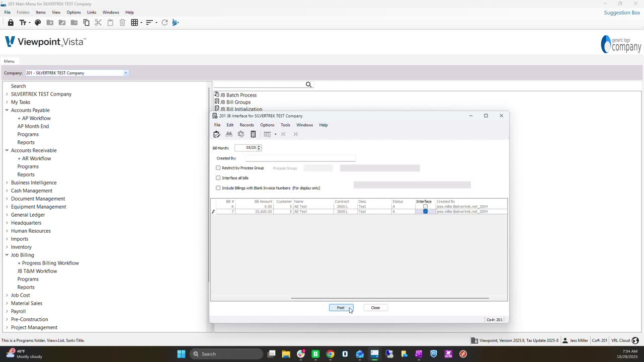Image resolution: width=644 pixels, height=362 pixels.
Task: Click the scissors cut icon
Action: click(x=98, y=23)
